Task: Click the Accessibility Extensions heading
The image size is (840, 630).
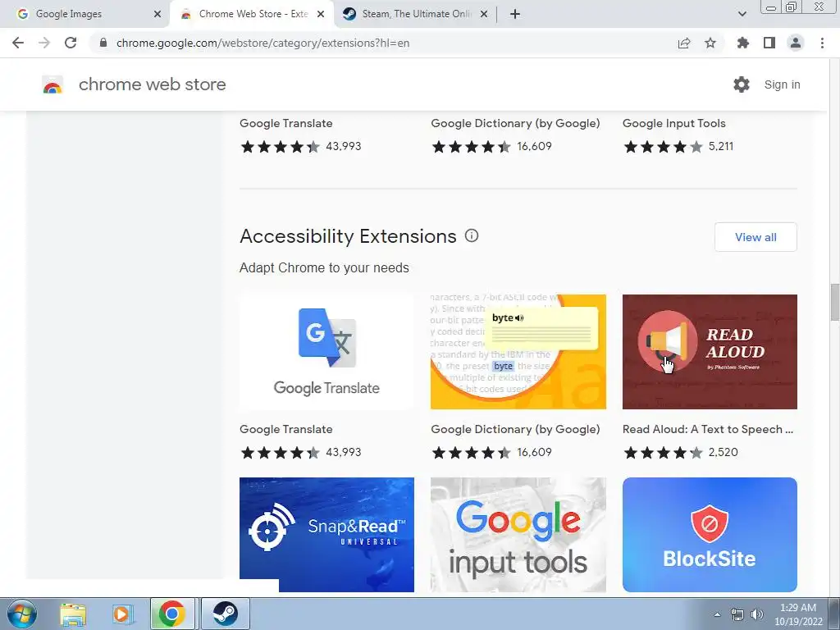Action: (348, 236)
